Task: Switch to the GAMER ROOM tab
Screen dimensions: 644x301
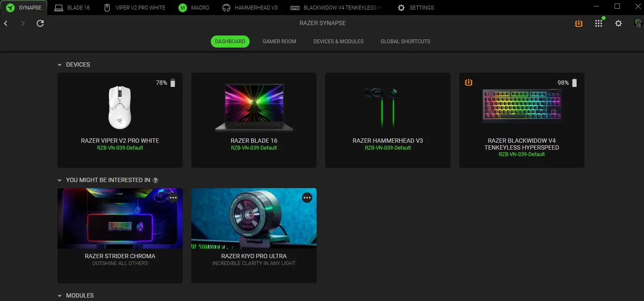Action: [x=279, y=41]
